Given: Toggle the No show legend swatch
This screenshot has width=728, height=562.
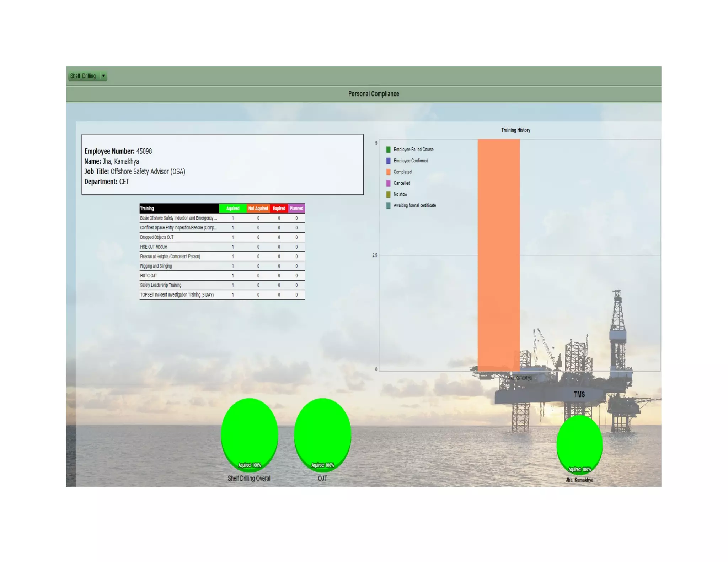Looking at the screenshot, I should pyautogui.click(x=388, y=194).
